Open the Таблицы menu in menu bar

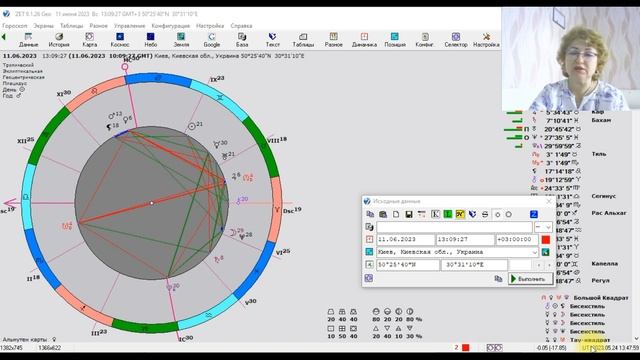pos(71,26)
